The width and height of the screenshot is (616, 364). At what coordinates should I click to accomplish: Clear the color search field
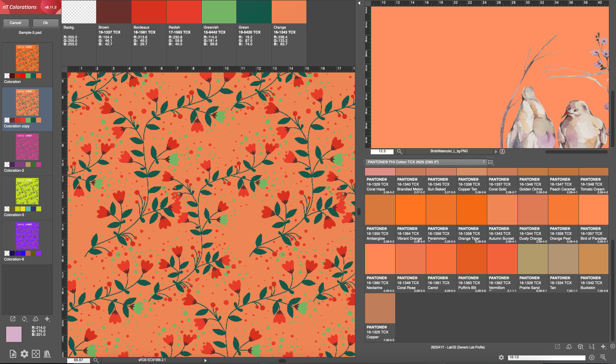coord(592,357)
